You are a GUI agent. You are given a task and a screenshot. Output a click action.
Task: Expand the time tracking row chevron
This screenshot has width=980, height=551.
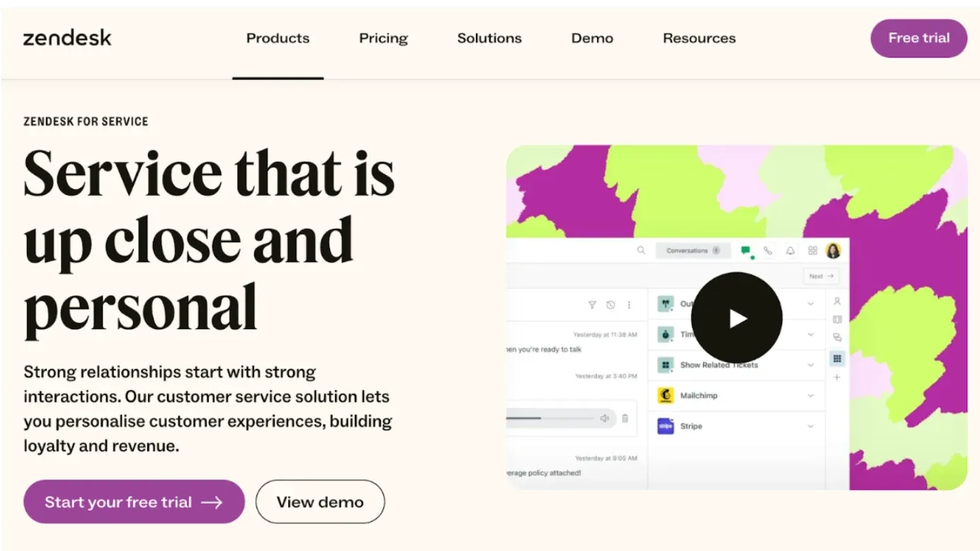[x=811, y=334]
